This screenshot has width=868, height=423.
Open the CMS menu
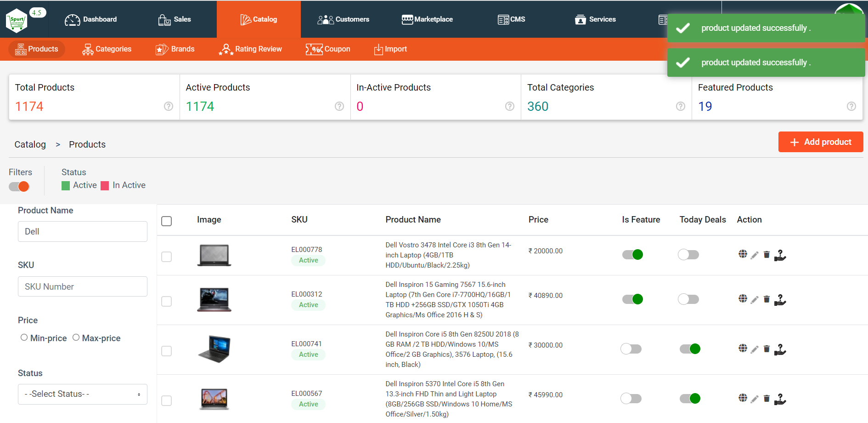511,19
